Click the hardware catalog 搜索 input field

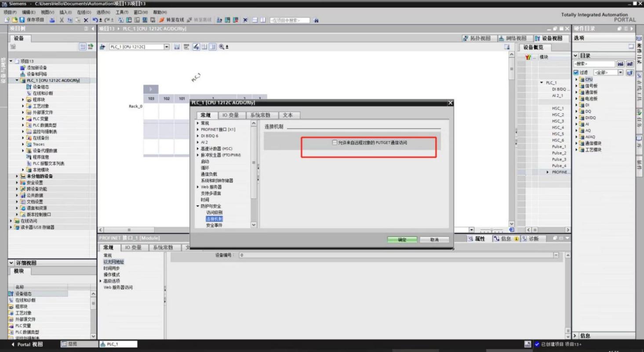coord(594,64)
